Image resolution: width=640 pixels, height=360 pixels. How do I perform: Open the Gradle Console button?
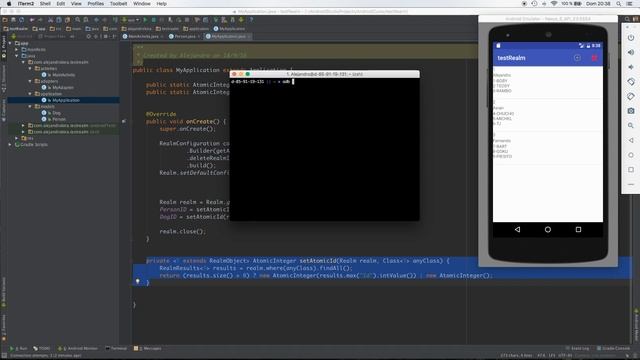(x=613, y=349)
